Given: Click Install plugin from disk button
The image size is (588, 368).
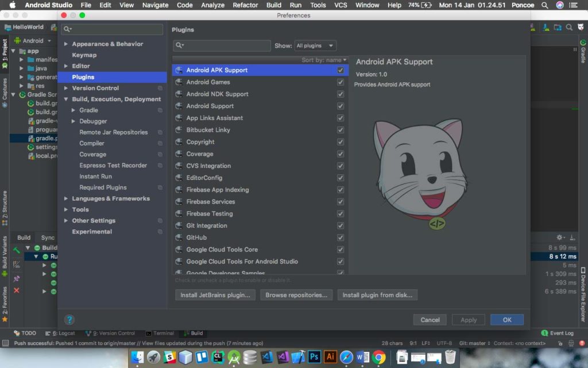Looking at the screenshot, I should point(377,295).
